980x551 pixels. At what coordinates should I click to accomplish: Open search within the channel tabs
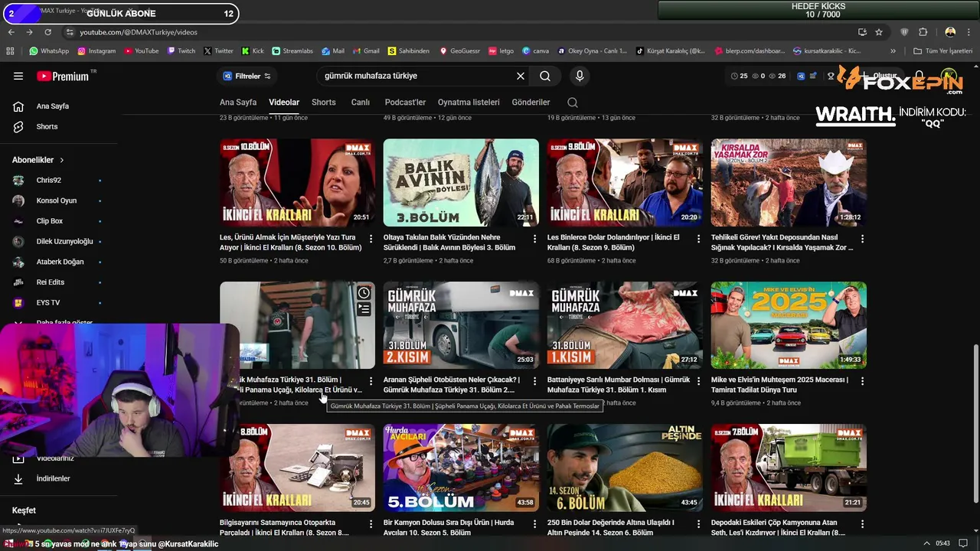(573, 103)
